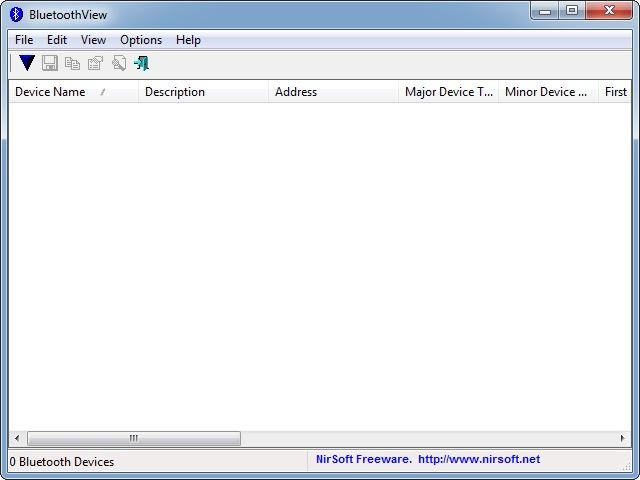The image size is (640, 480).
Task: Click the Exit door toolbar icon
Action: (x=142, y=63)
